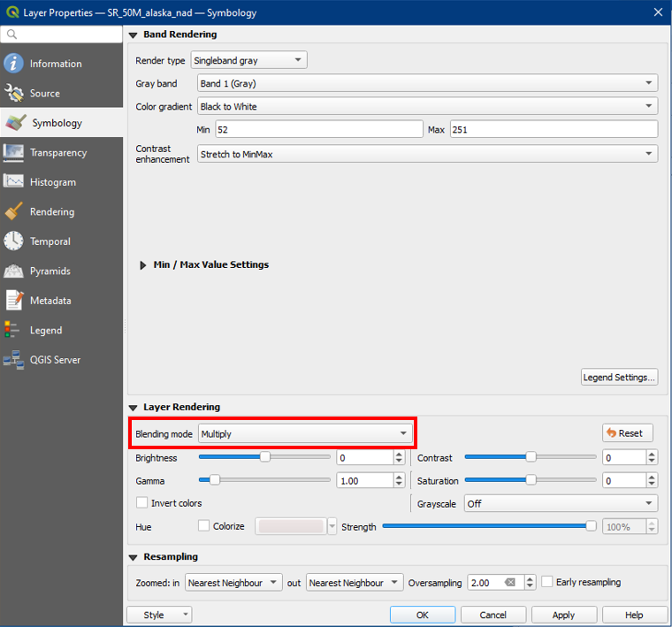Open the Temporal clock icon
The height and width of the screenshot is (627, 672).
tap(14, 241)
